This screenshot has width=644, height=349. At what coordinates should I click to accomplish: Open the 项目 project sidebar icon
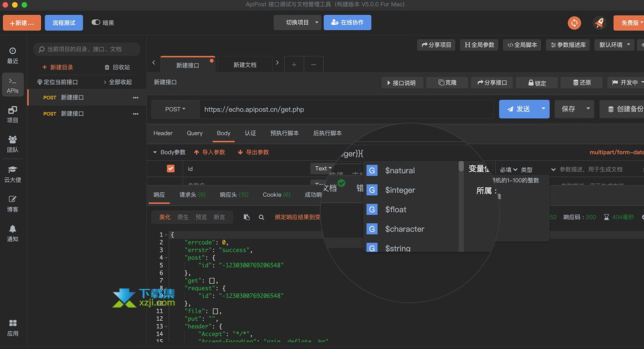coord(13,115)
